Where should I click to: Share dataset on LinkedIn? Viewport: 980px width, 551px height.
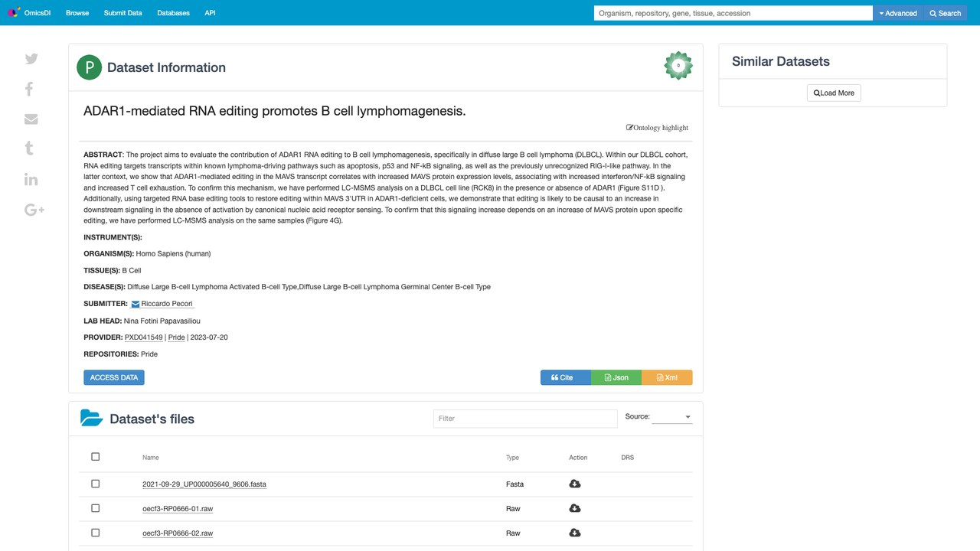click(x=31, y=179)
